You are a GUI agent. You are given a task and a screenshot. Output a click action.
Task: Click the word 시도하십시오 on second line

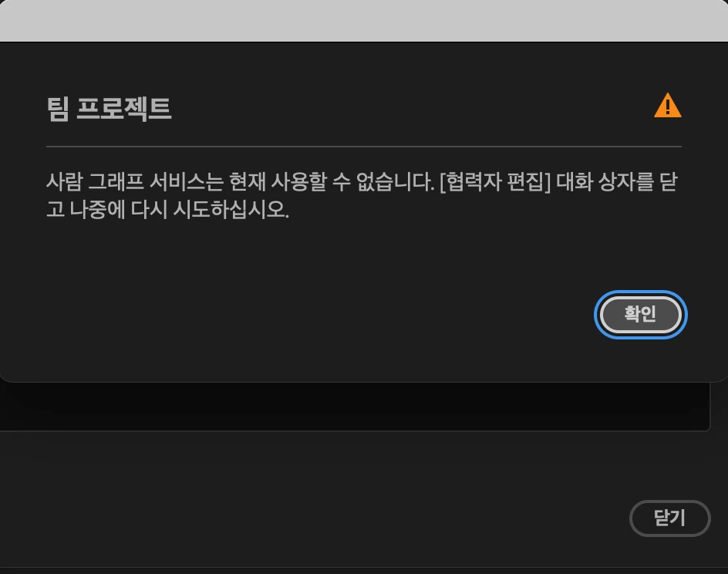click(231, 209)
